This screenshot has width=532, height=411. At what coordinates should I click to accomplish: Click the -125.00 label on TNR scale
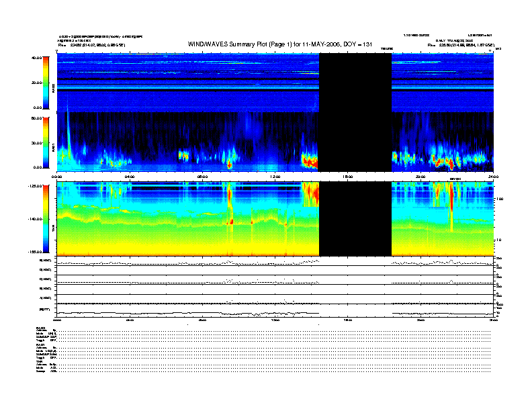click(35, 186)
